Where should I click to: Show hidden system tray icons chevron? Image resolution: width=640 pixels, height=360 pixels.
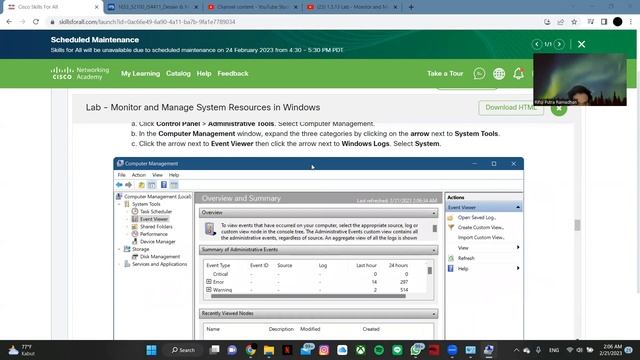pyautogui.click(x=516, y=350)
